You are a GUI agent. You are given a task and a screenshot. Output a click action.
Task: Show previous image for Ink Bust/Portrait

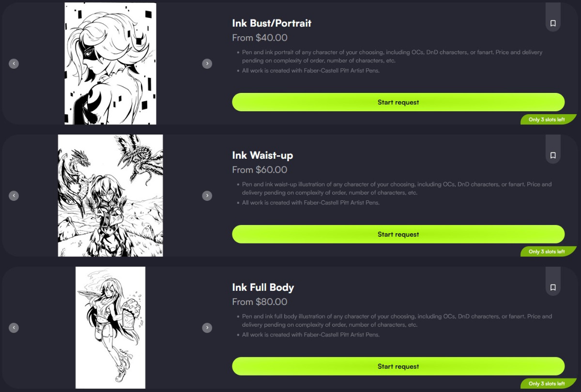tap(14, 63)
